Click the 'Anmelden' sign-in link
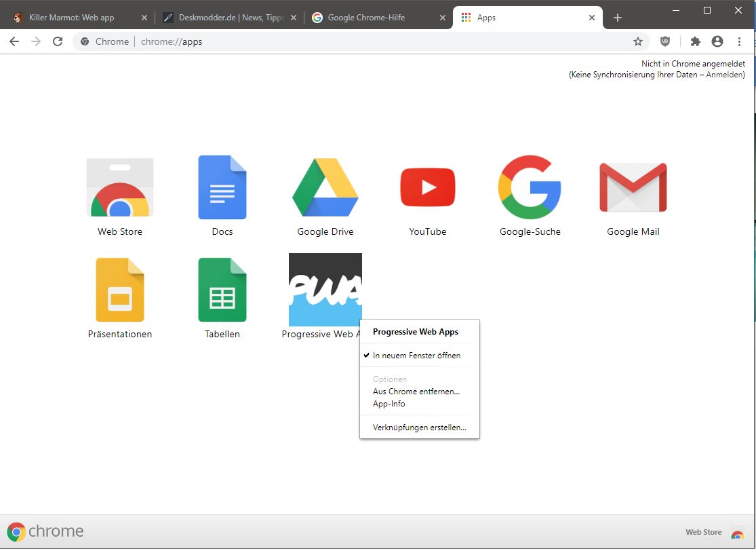 (725, 75)
